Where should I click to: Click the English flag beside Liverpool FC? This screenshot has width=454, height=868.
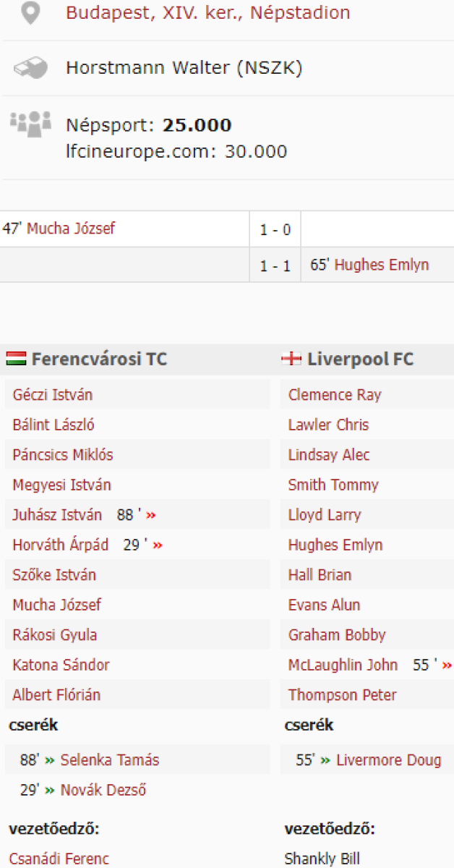pos(291,359)
